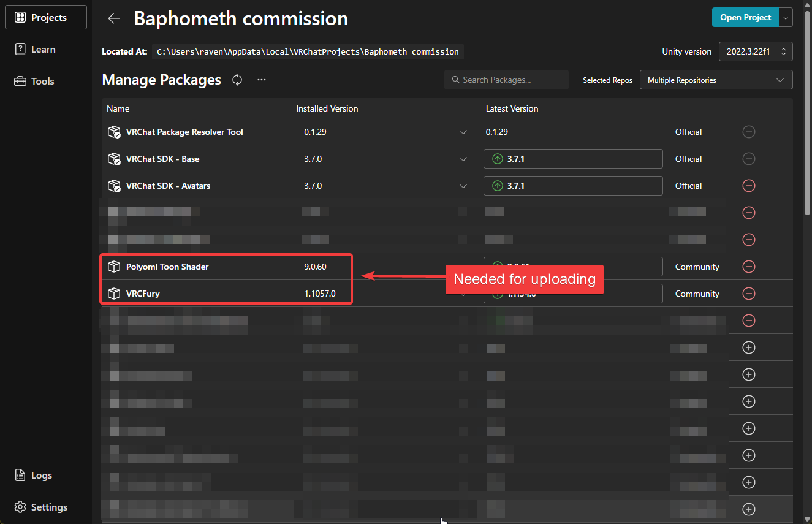Image resolution: width=812 pixels, height=524 pixels.
Task: Click the VRCFury box icon
Action: coord(113,294)
